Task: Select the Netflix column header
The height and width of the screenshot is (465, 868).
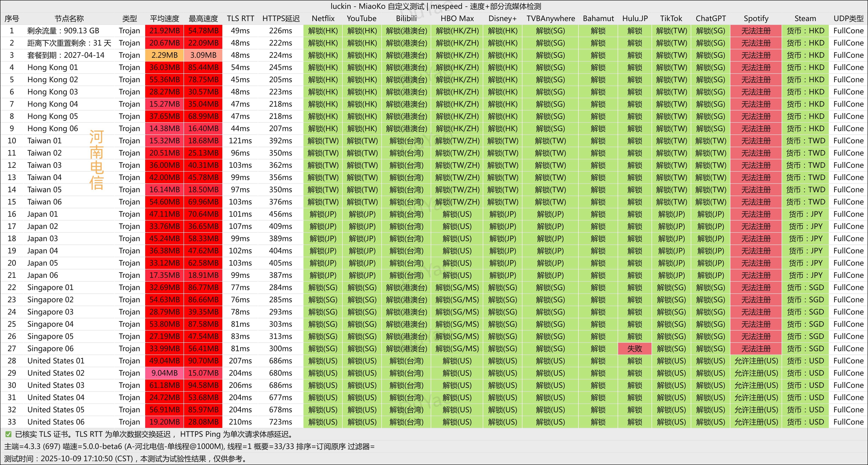Action: 323,19
